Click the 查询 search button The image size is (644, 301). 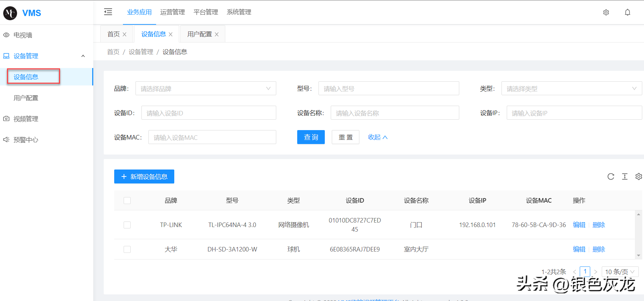(311, 137)
